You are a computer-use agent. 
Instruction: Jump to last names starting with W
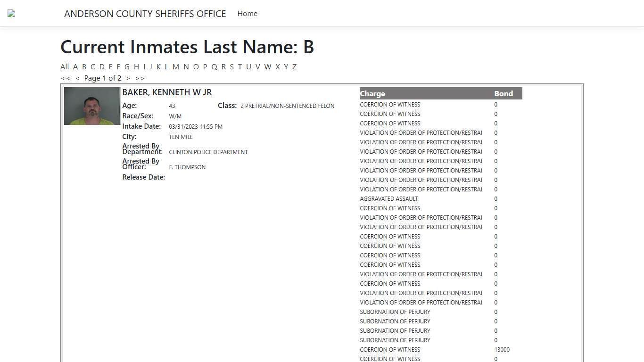(267, 66)
